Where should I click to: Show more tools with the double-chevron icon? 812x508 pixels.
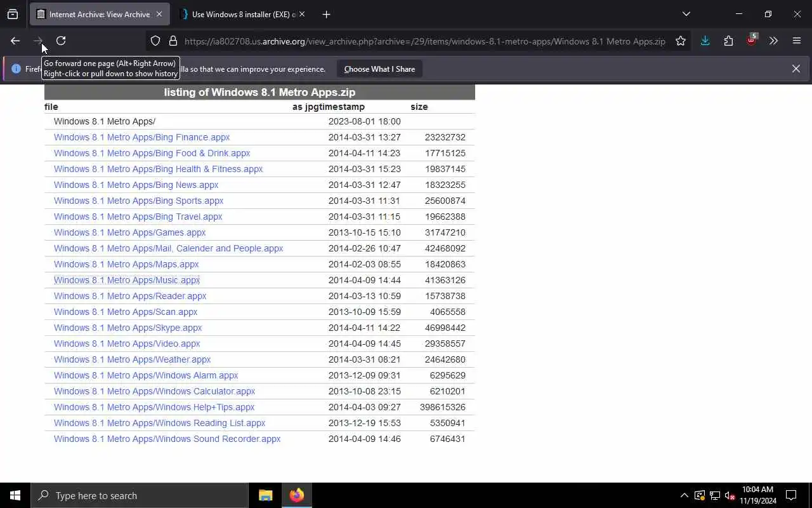point(773,41)
